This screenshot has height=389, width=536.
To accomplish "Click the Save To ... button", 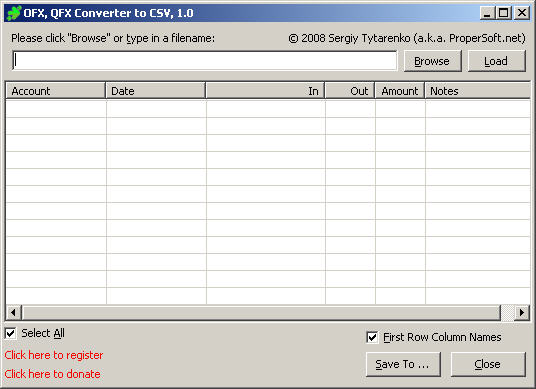I will pyautogui.click(x=403, y=364).
